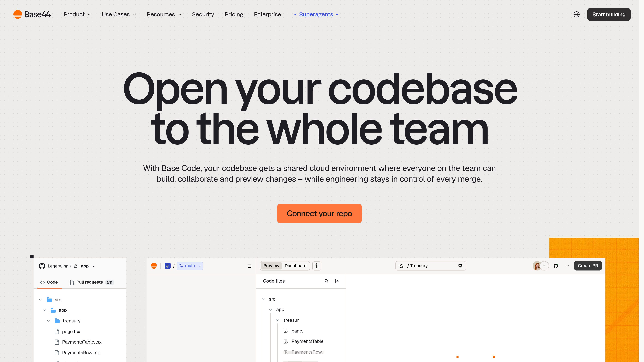
Task: Collapse the Code files panel
Action: click(337, 281)
